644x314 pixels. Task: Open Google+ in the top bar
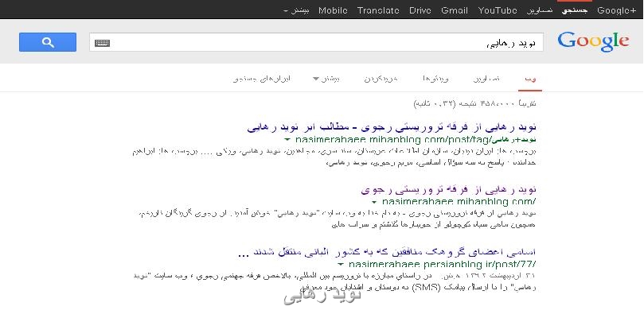[616, 10]
